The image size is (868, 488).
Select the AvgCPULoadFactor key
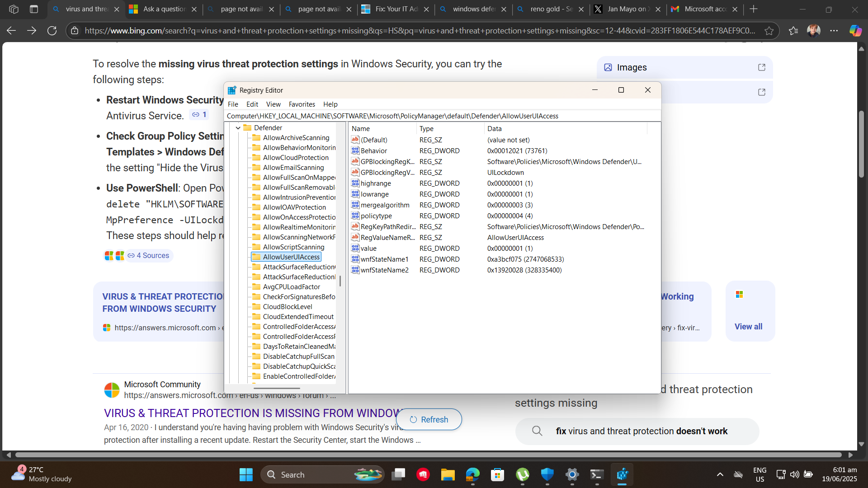coord(291,287)
